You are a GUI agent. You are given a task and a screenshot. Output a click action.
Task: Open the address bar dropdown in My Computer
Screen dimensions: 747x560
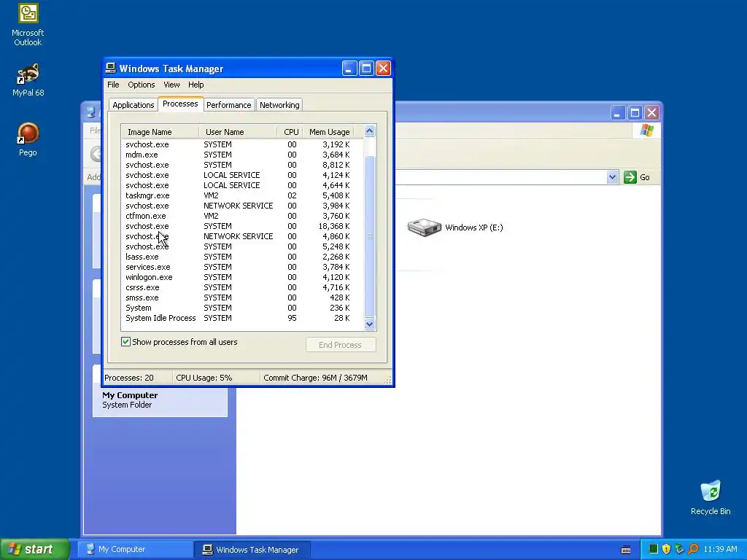612,177
